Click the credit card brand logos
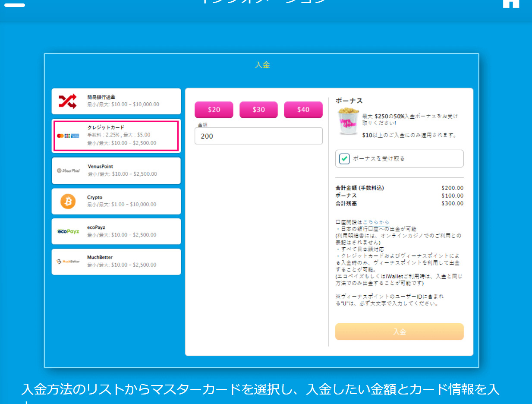Image resolution: width=532 pixels, height=404 pixels. tap(68, 136)
